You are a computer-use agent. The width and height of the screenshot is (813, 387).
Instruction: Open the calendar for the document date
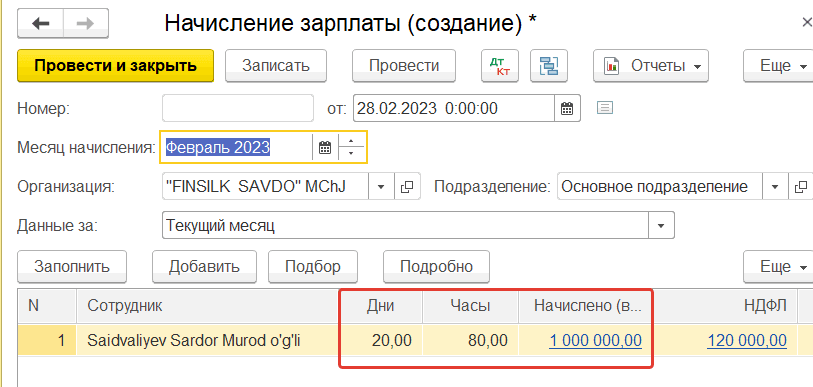tap(567, 108)
